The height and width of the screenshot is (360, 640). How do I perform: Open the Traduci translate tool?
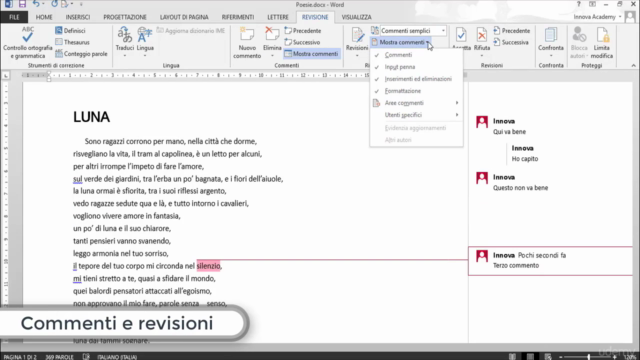click(x=124, y=43)
